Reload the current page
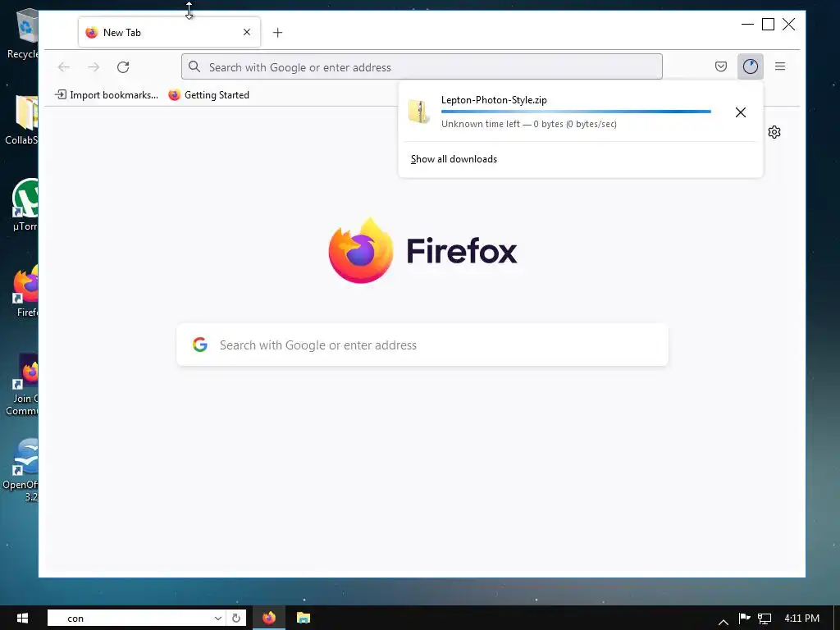The image size is (840, 630). coord(123,67)
